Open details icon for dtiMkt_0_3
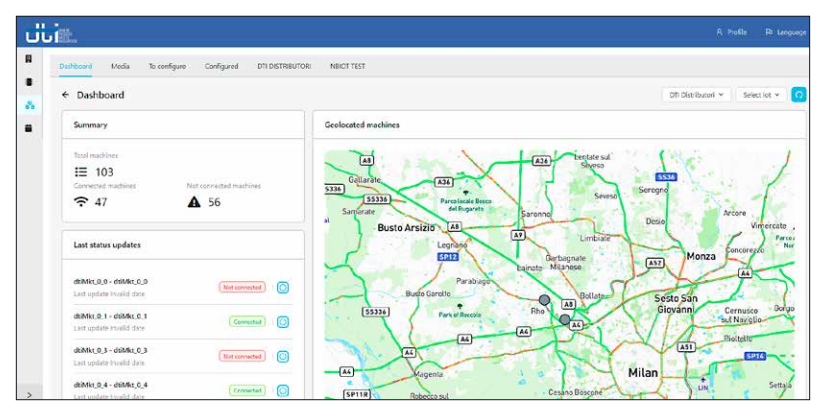Viewport: 821px width, 416px height. click(283, 356)
